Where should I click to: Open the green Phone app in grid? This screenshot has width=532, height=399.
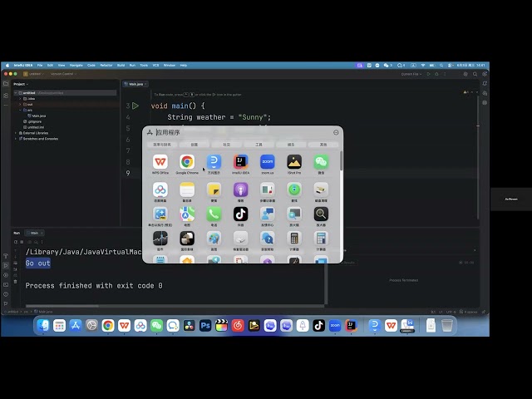click(214, 214)
